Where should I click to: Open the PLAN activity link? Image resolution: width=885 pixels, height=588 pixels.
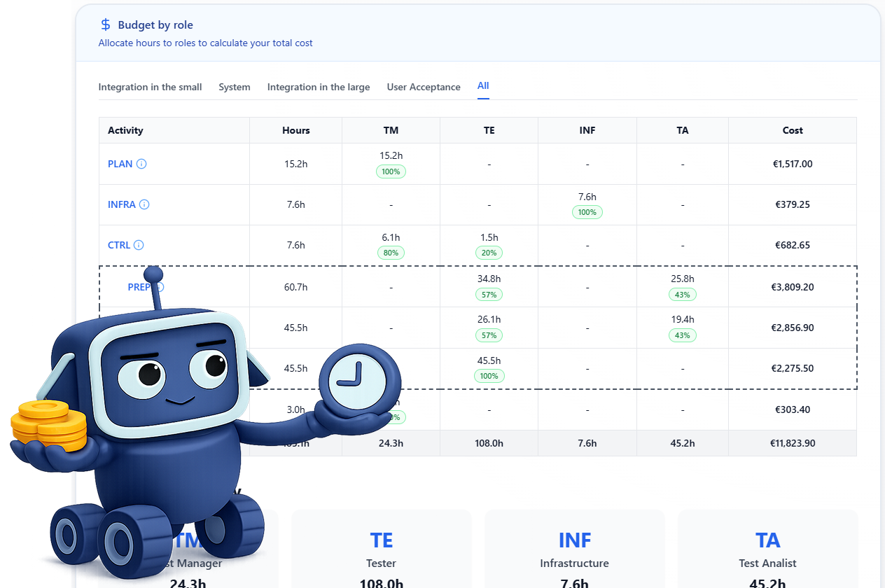pos(120,164)
